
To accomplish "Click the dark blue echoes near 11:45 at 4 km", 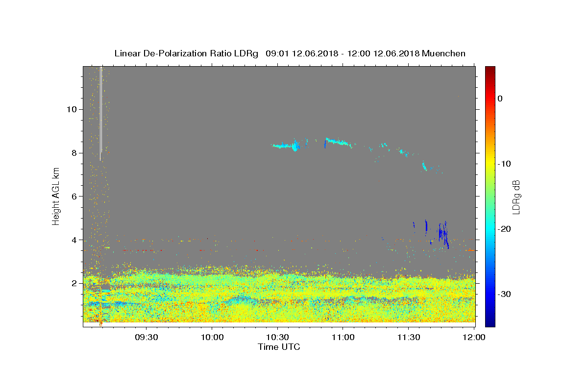I will pos(443,234).
